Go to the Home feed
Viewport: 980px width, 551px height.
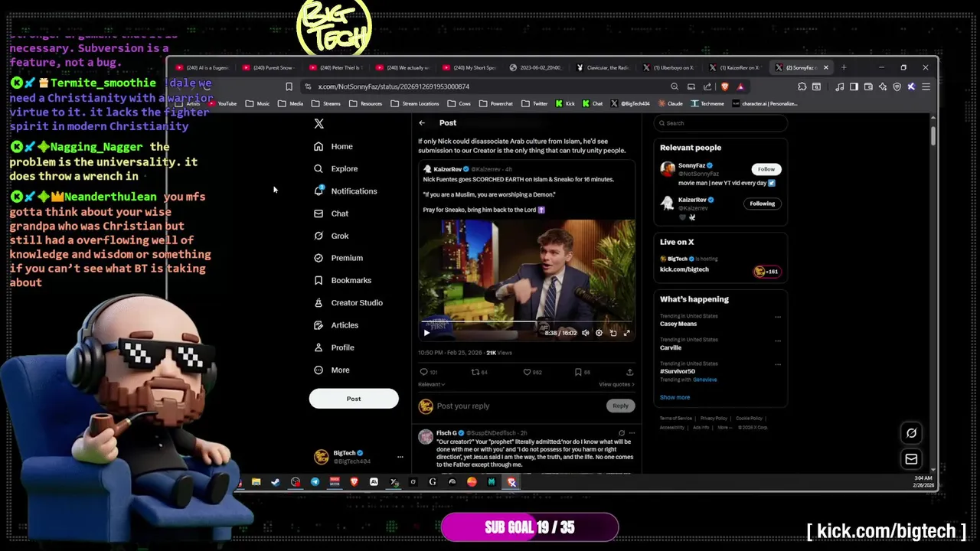point(334,146)
